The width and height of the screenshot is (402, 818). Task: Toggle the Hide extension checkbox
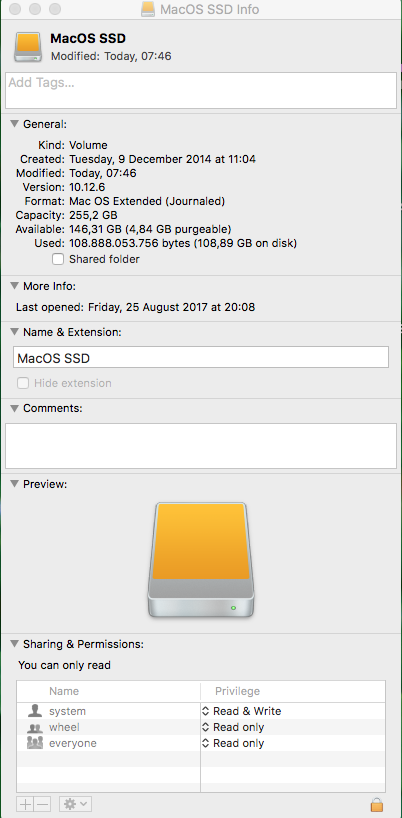(23, 383)
